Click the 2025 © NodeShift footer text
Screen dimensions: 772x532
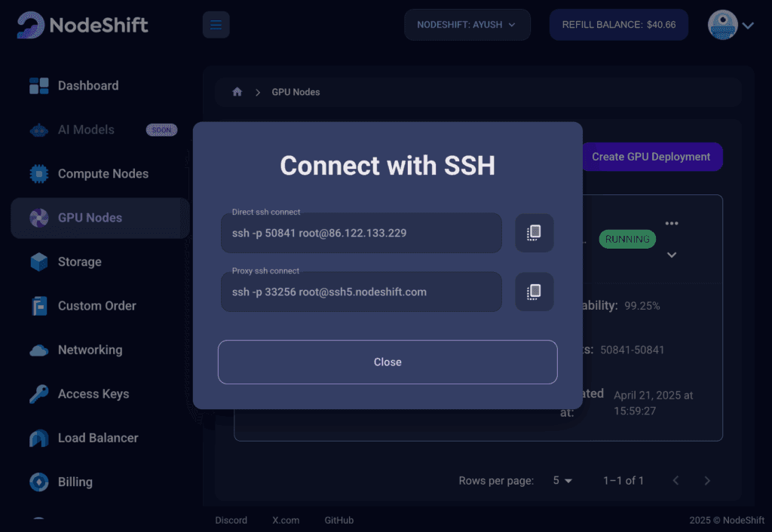click(727, 520)
